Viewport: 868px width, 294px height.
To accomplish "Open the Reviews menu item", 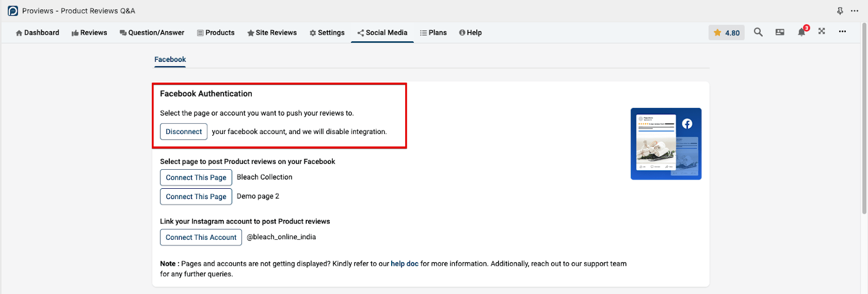I will click(90, 33).
